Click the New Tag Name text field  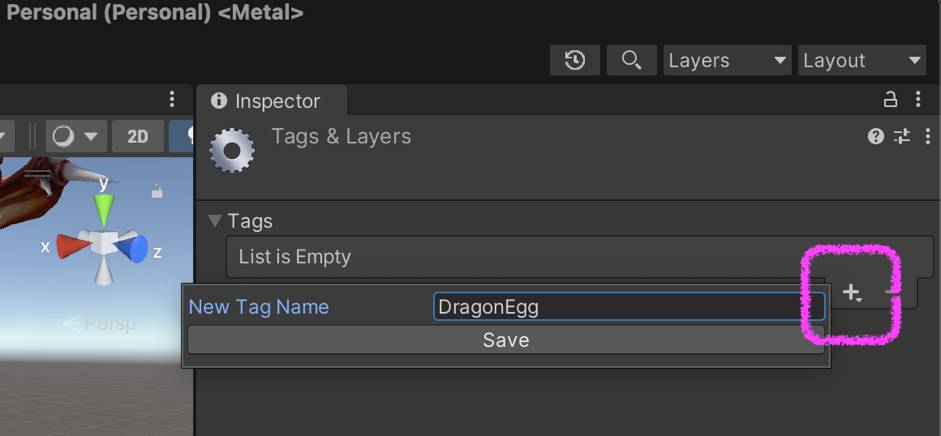[x=629, y=307]
